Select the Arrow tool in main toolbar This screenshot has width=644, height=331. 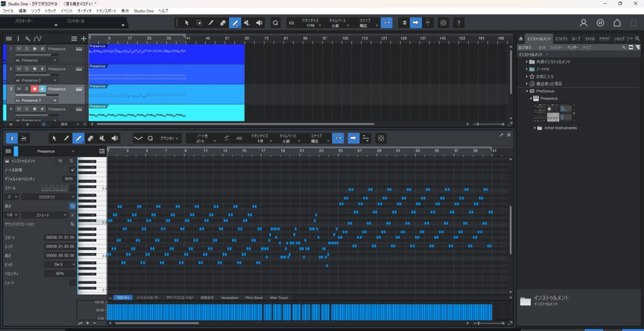(x=186, y=23)
